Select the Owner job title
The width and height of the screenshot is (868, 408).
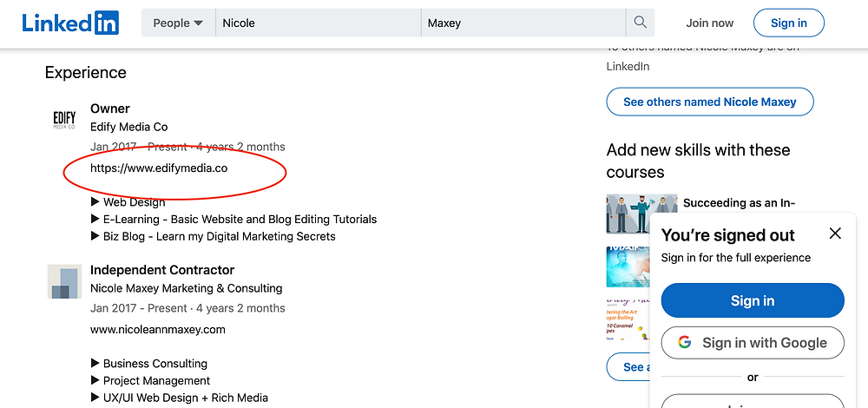110,109
